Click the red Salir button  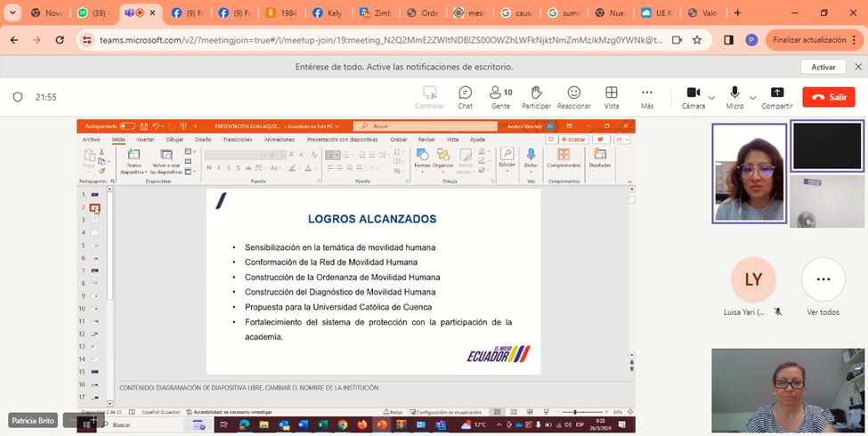(x=828, y=97)
